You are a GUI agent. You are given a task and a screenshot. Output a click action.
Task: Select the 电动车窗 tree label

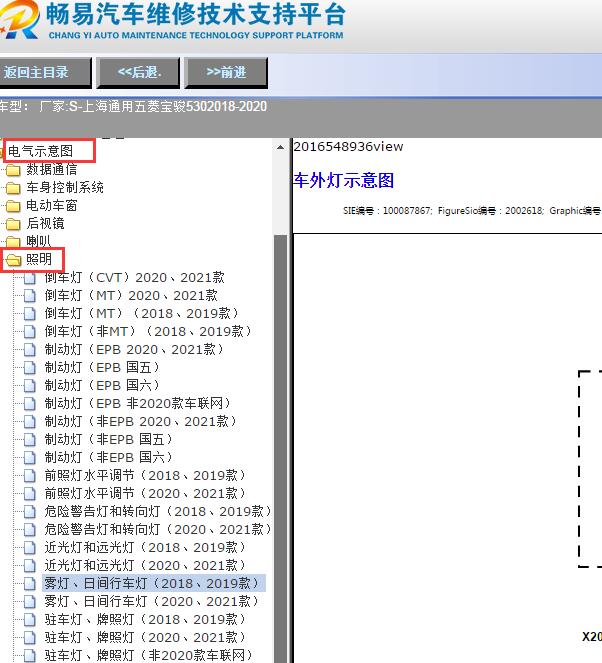52,205
